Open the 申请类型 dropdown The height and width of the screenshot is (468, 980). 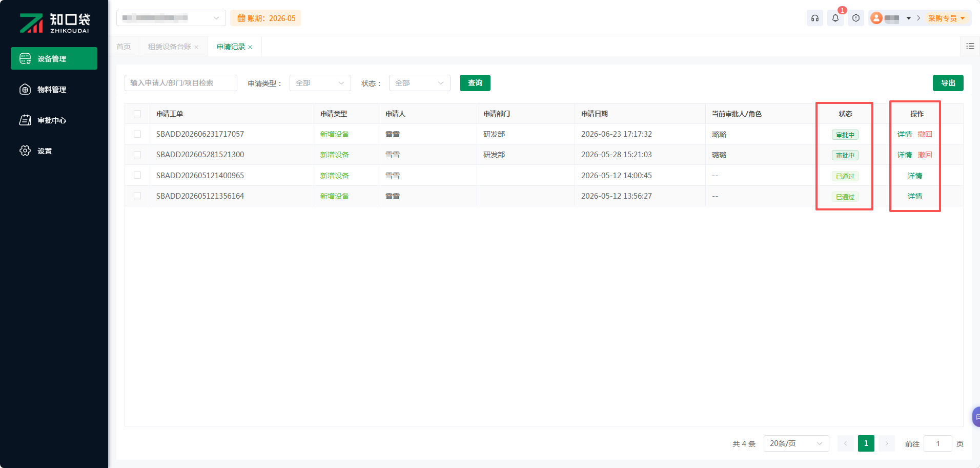tap(320, 83)
